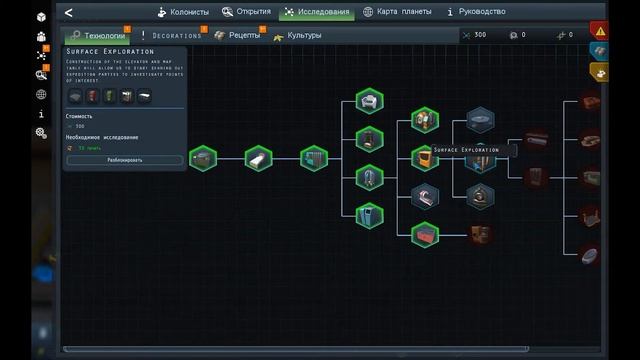Select the dimmed cabinet technology node
Viewport: 640px width, 360px height.
tap(536, 178)
